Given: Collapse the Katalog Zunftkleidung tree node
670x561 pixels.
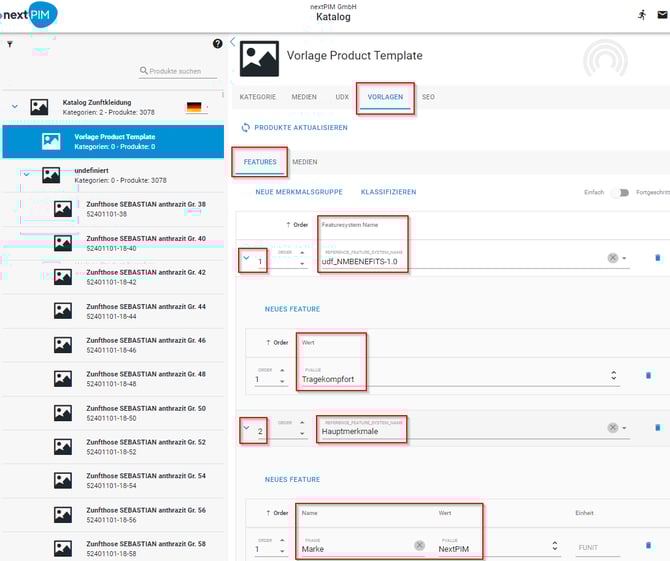Looking at the screenshot, I should [x=15, y=106].
